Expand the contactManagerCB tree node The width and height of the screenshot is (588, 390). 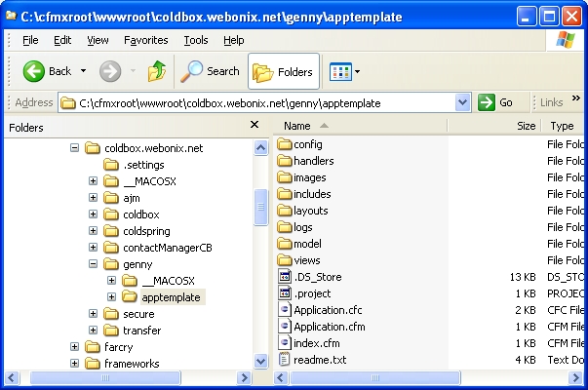[x=93, y=247]
